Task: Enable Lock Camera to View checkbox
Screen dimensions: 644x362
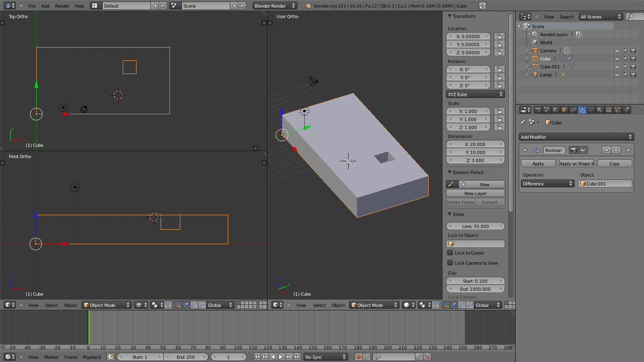Action: click(x=450, y=263)
